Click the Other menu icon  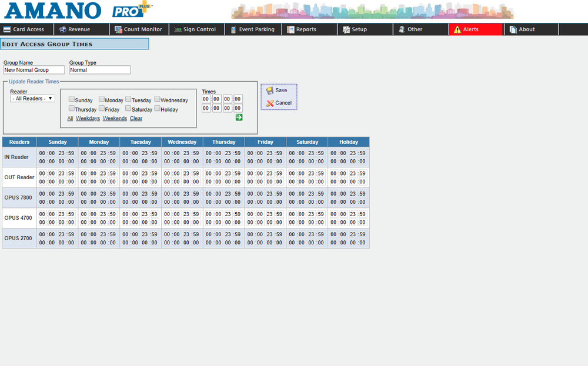coord(402,29)
